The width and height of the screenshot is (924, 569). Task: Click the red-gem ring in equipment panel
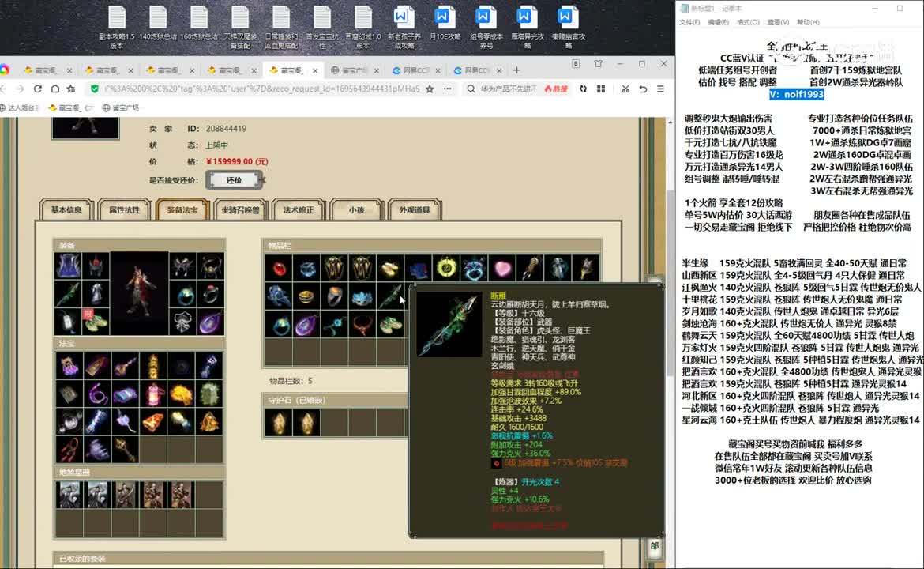(x=211, y=294)
